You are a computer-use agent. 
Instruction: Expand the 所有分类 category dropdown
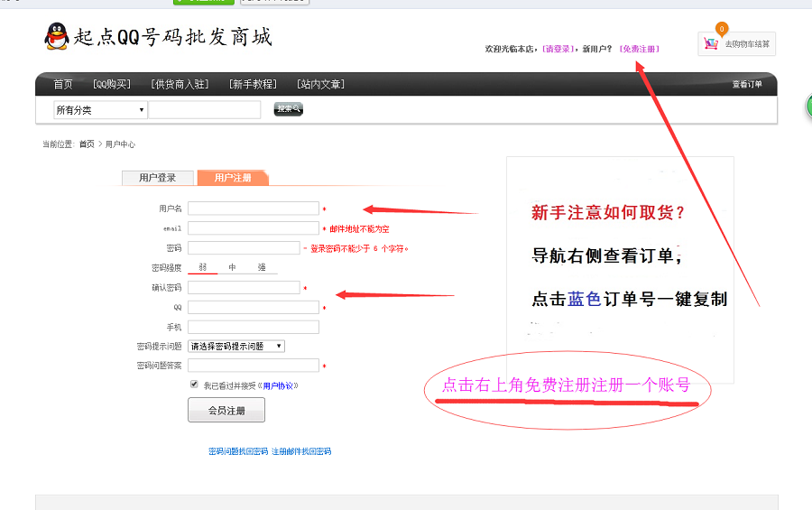coord(100,110)
